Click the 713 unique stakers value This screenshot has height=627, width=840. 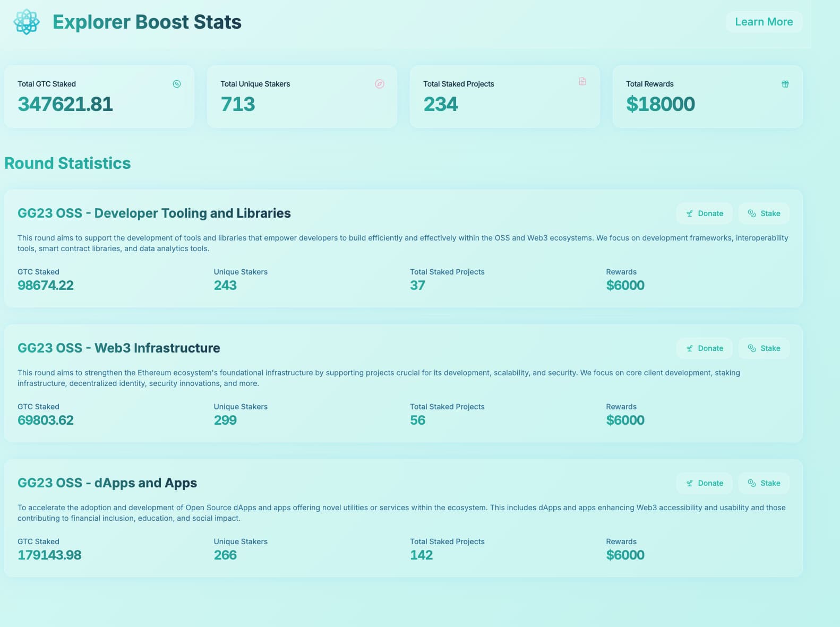(x=238, y=104)
